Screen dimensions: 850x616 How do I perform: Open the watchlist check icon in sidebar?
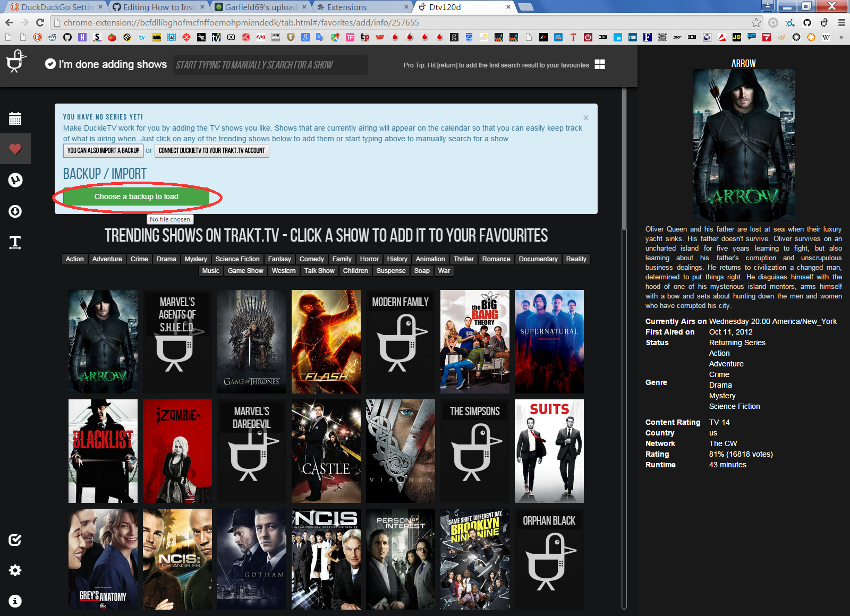click(15, 540)
